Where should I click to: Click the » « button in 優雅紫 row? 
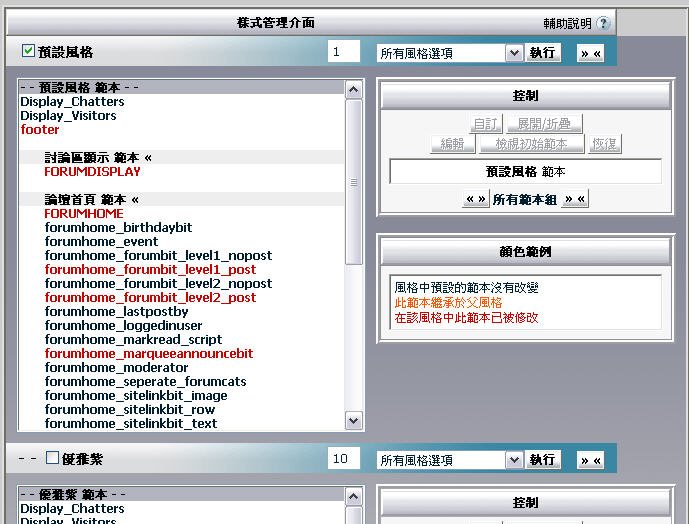click(x=590, y=459)
